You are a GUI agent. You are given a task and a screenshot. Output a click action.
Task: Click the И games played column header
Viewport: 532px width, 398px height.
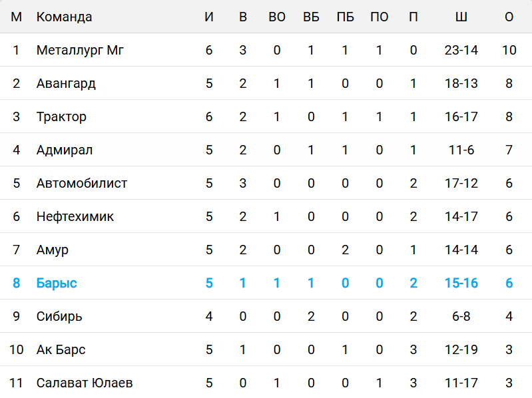(209, 17)
